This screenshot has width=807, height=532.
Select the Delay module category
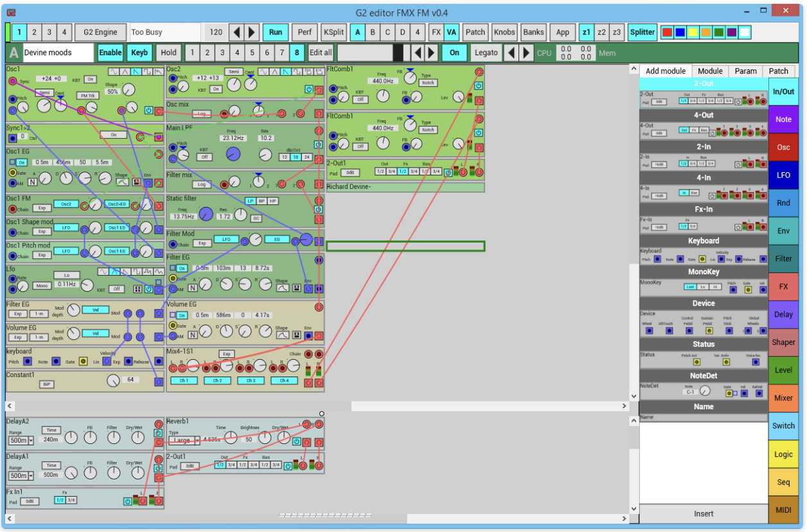pyautogui.click(x=783, y=315)
